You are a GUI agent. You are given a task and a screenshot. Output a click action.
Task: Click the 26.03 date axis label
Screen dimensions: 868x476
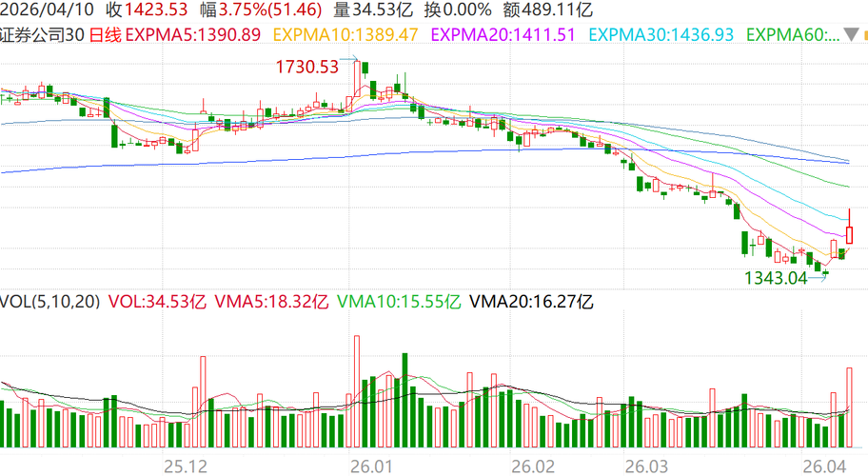(x=646, y=466)
